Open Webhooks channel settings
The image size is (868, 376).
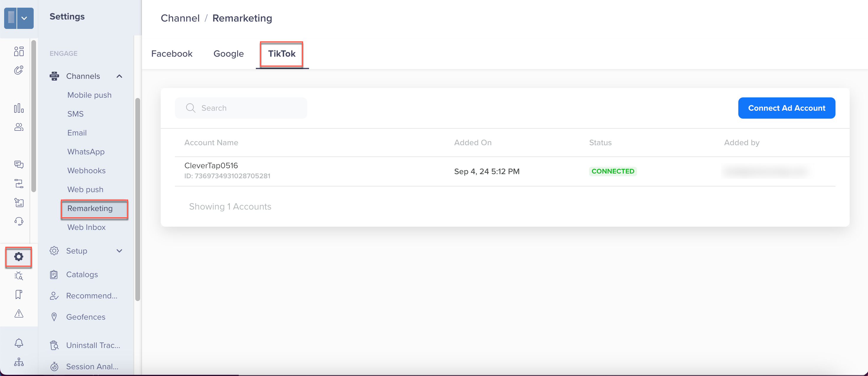(86, 171)
